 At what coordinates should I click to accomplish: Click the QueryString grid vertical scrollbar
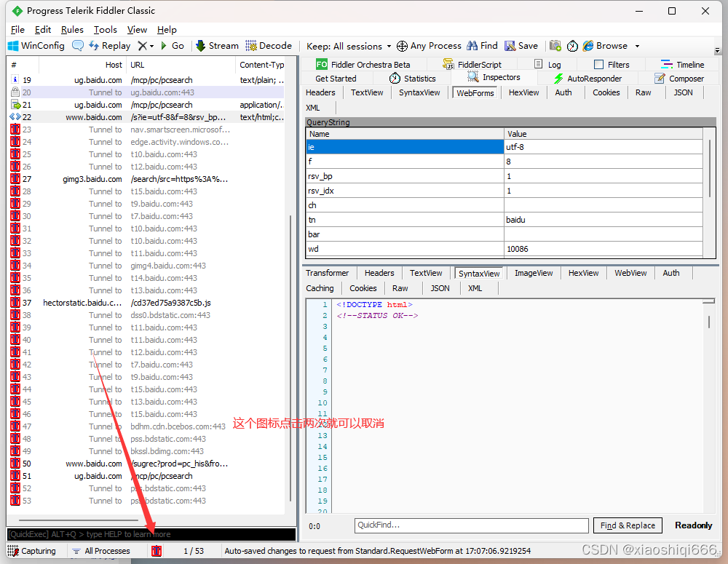pyautogui.click(x=709, y=168)
